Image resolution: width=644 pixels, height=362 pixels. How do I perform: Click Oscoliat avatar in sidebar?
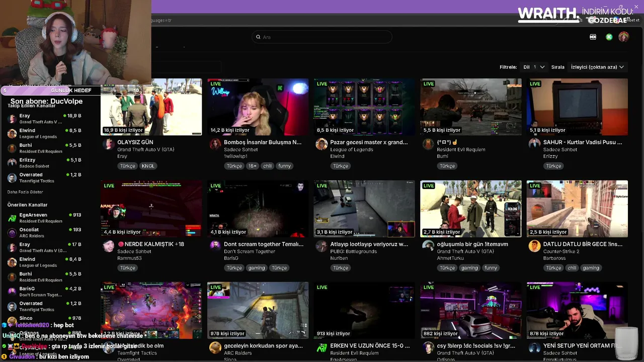[12, 233]
